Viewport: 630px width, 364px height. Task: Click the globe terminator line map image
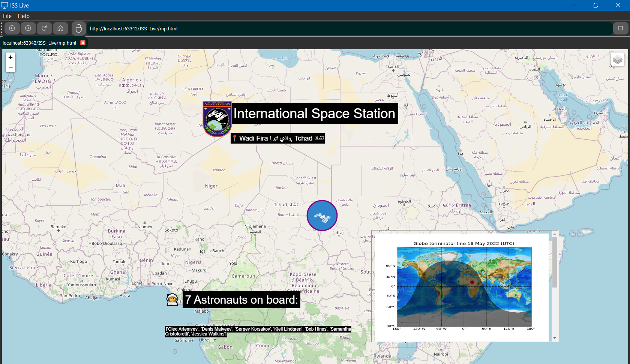pos(464,286)
